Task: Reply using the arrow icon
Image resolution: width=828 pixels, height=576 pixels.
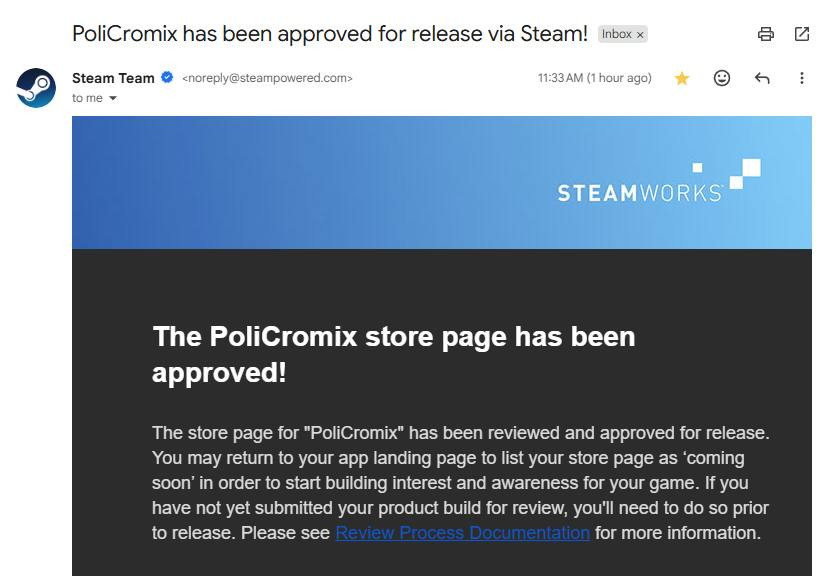Action: point(762,78)
